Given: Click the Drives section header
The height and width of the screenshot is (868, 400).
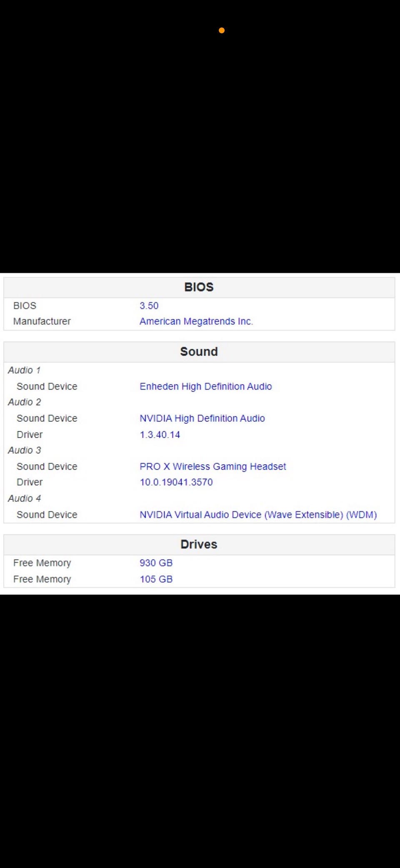Looking at the screenshot, I should click(199, 544).
